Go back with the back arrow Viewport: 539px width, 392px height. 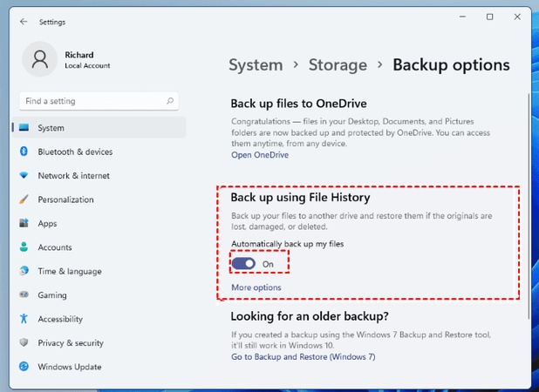click(24, 22)
